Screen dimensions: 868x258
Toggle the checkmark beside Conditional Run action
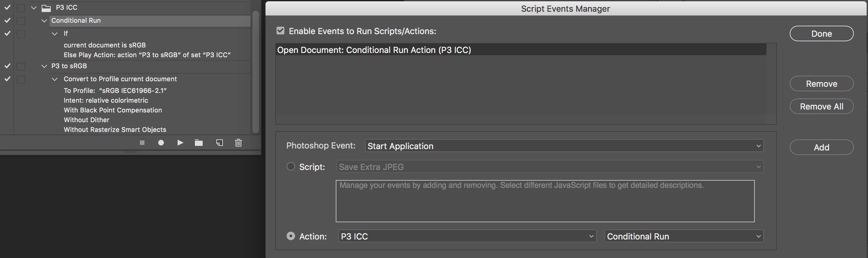coord(7,20)
